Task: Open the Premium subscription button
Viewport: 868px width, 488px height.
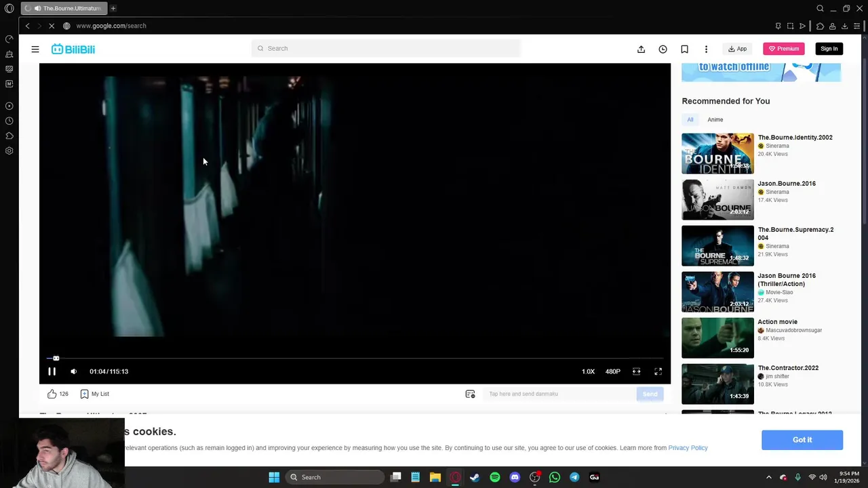Action: (784, 49)
